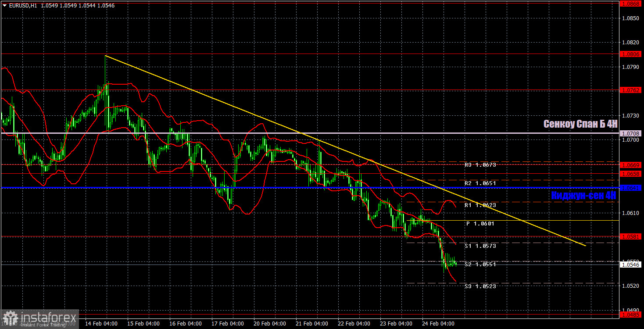Select the R2 1.0651 pivot label

[480, 183]
